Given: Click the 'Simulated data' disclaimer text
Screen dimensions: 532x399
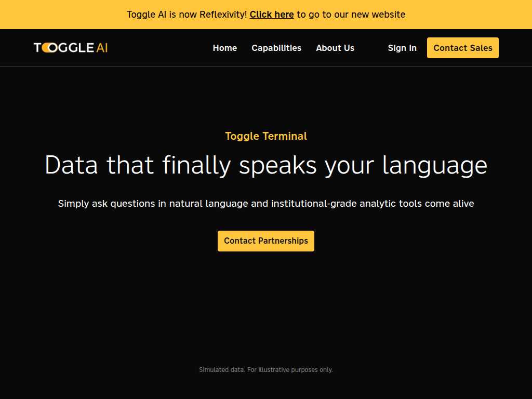Looking at the screenshot, I should tap(266, 370).
